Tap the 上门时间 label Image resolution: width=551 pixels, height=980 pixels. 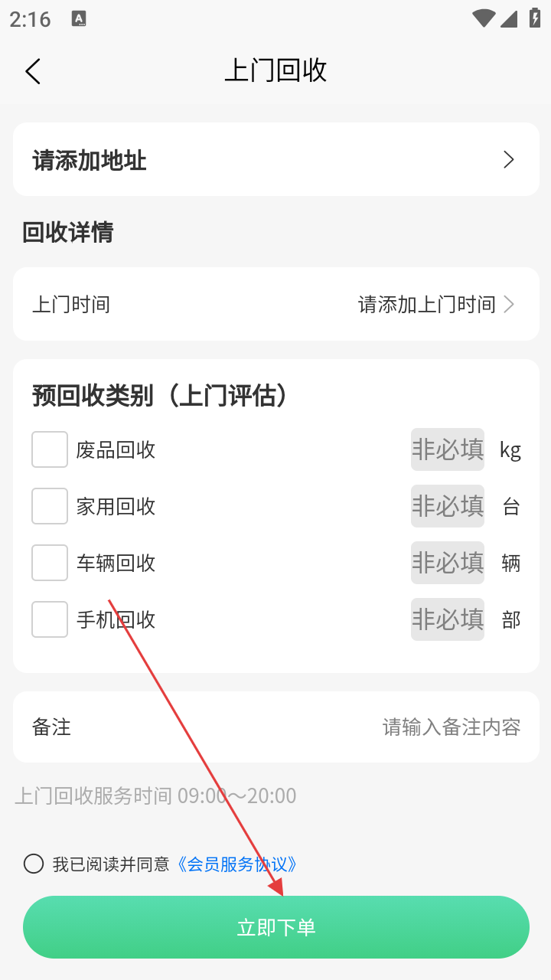(71, 304)
